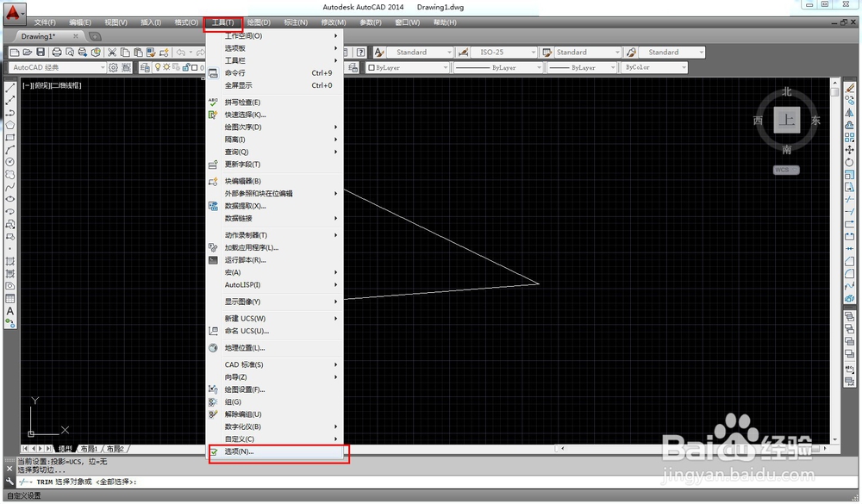Click the ByLayer color swatch box
The image size is (862, 504).
pos(372,67)
